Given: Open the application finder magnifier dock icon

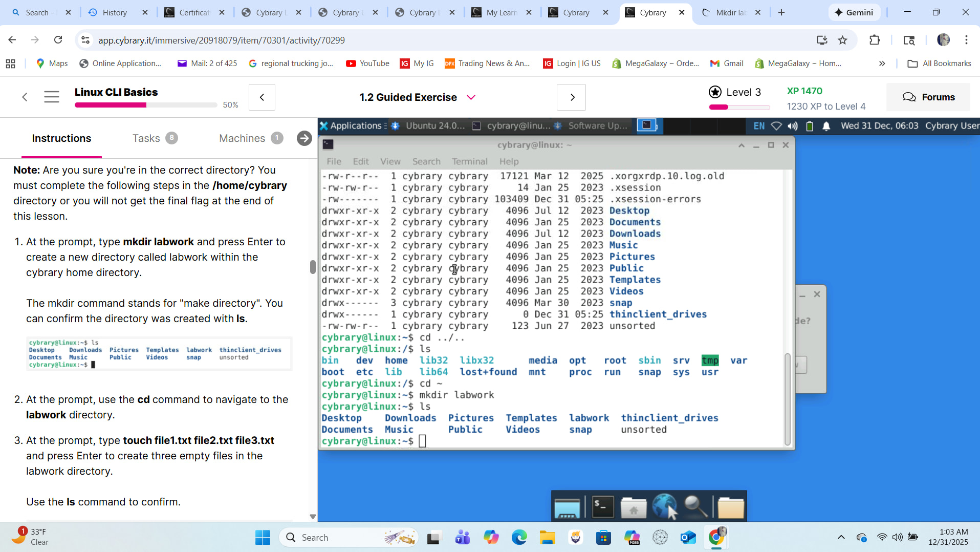Looking at the screenshot, I should coord(696,507).
